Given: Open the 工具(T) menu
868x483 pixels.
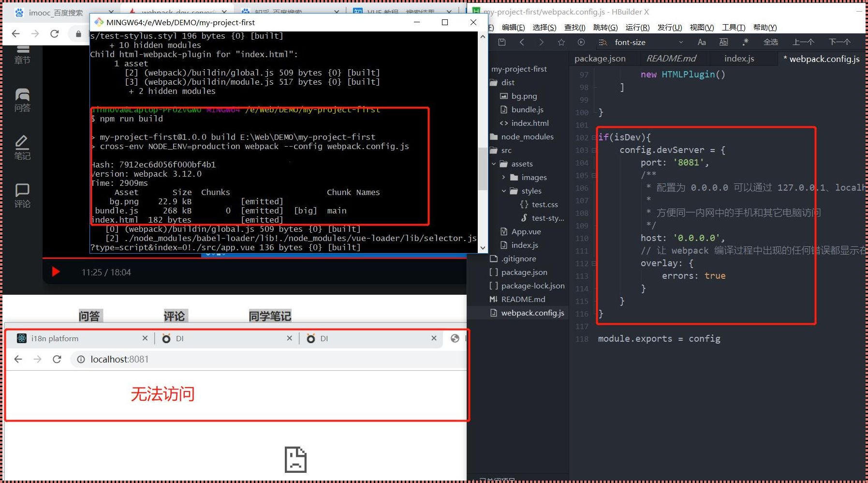Looking at the screenshot, I should (x=734, y=28).
